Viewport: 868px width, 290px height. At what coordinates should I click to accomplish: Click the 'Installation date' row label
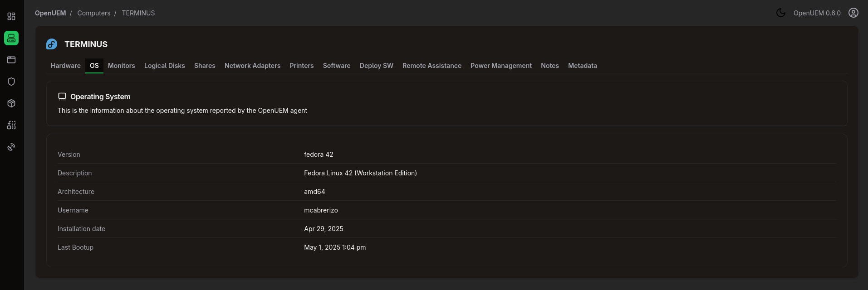[x=82, y=229]
